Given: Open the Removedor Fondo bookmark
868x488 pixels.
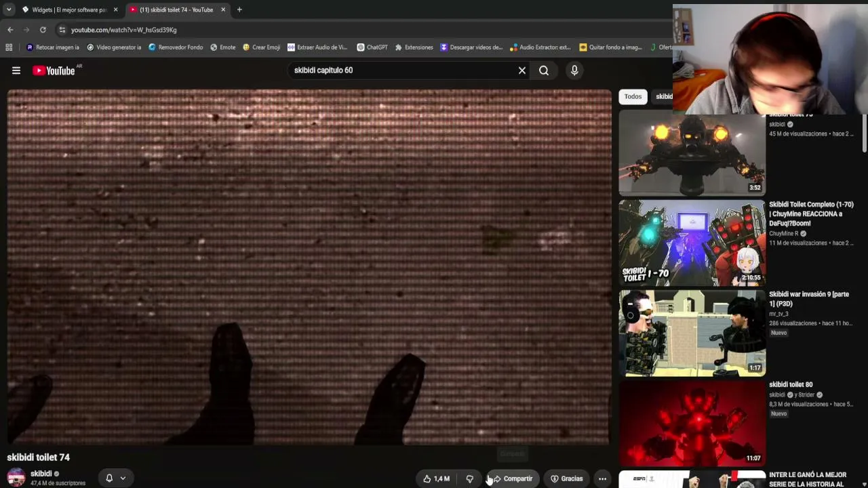Looking at the screenshot, I should (176, 47).
